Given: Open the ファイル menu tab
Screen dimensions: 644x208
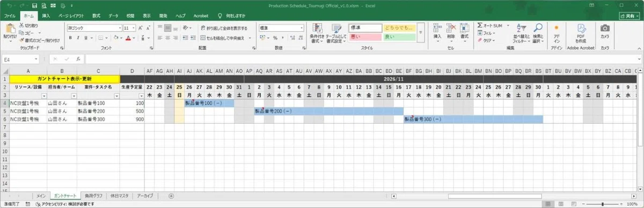Looking at the screenshot, I should tap(10, 16).
